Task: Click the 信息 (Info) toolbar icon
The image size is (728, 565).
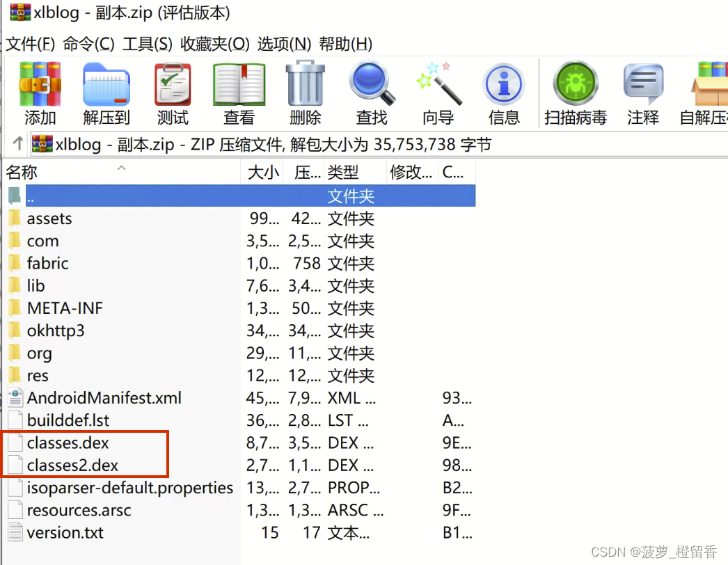Action: (x=504, y=84)
